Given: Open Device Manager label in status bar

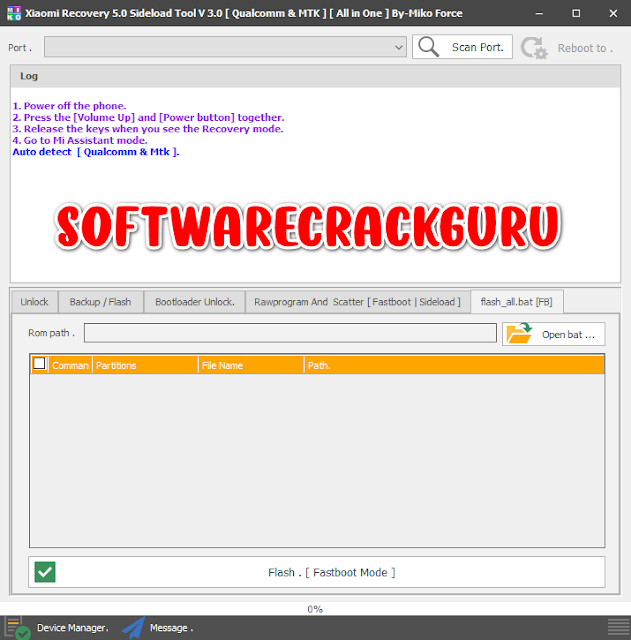Looking at the screenshot, I should coord(73,628).
